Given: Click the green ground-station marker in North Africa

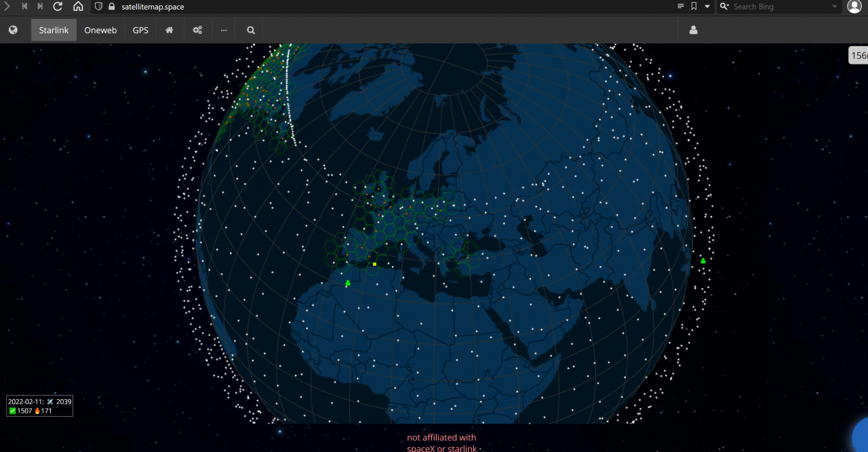Looking at the screenshot, I should click(348, 283).
